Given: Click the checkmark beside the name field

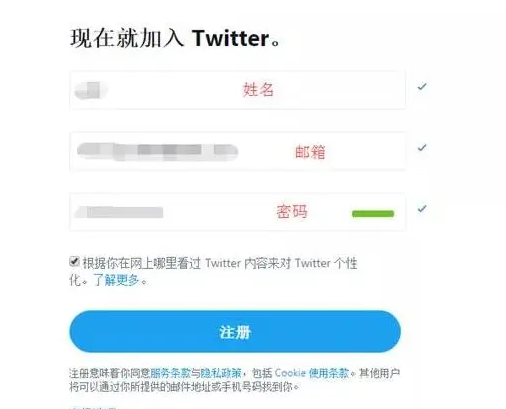Looking at the screenshot, I should point(422,87).
